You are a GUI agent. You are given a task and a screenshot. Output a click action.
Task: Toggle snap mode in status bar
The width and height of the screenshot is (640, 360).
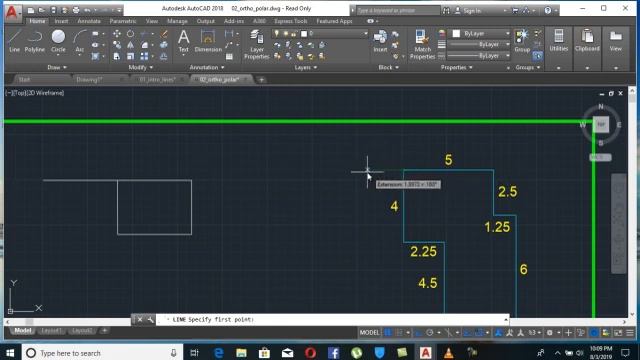click(x=400, y=333)
